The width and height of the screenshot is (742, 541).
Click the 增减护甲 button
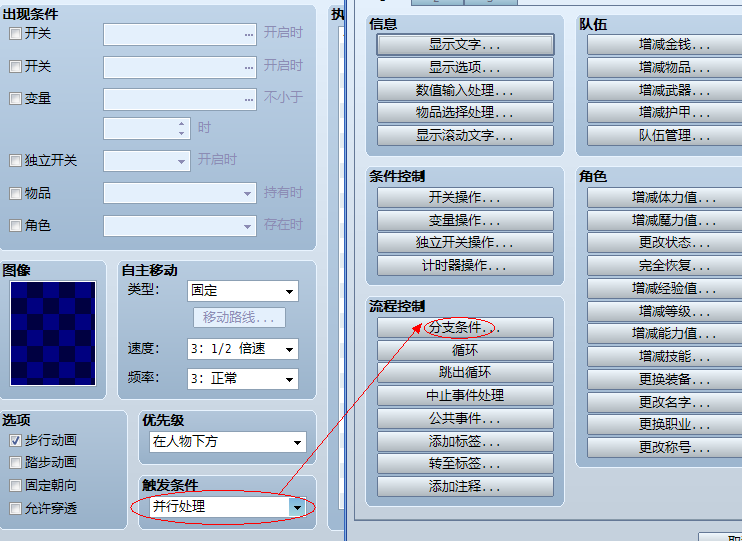[664, 113]
